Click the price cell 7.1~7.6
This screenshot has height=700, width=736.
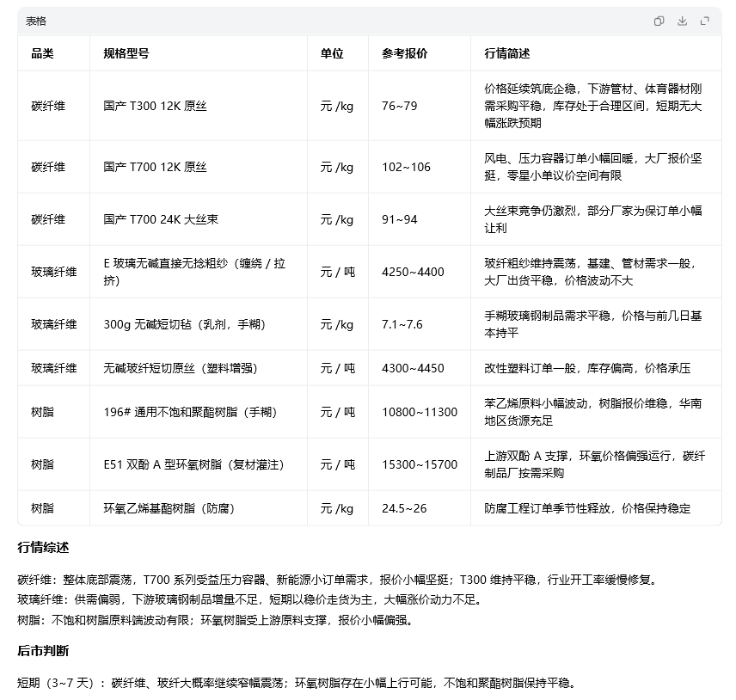pos(402,324)
